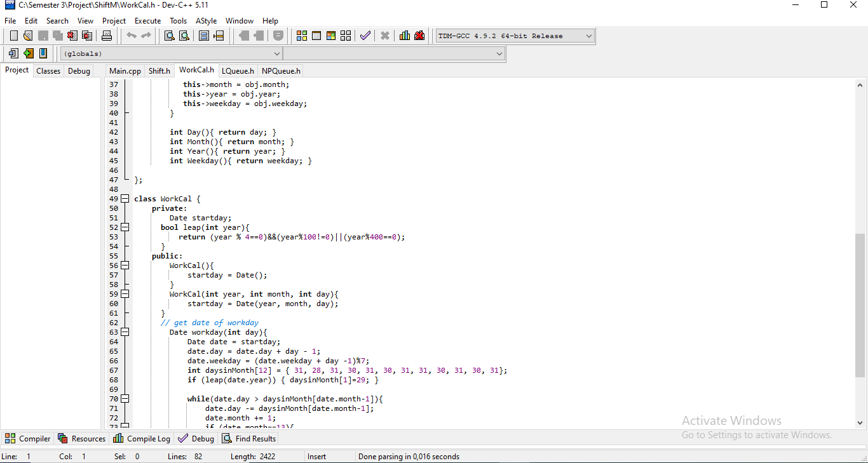The width and height of the screenshot is (868, 463).
Task: Click the Open file toolbar icon
Action: click(x=28, y=36)
